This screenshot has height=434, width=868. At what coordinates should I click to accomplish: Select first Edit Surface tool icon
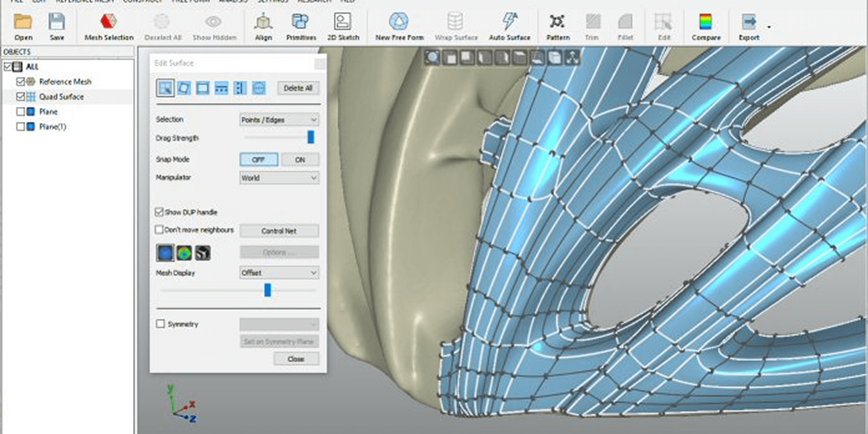tap(165, 88)
